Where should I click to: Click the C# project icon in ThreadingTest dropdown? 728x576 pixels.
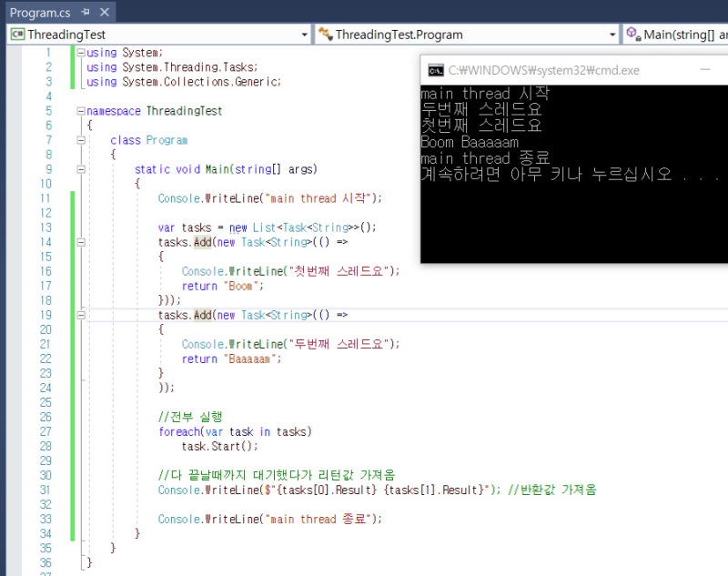(x=16, y=35)
